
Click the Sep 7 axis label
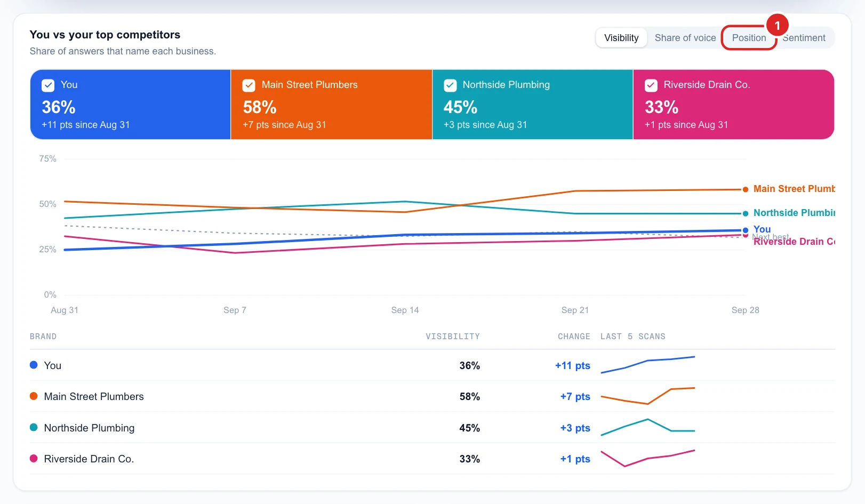pyautogui.click(x=235, y=310)
